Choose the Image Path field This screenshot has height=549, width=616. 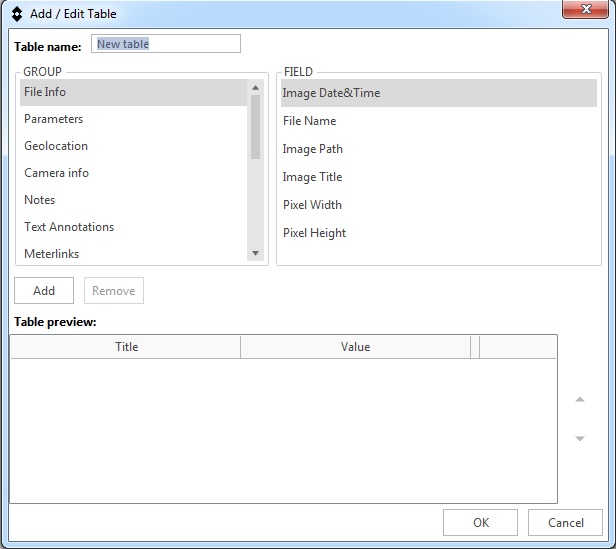(x=312, y=149)
